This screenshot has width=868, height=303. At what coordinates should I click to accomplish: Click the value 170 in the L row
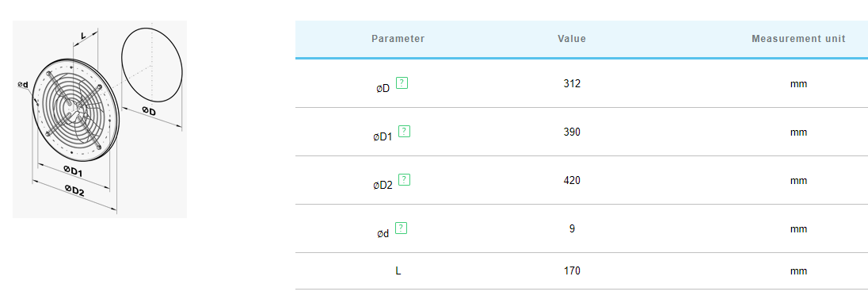(x=572, y=270)
